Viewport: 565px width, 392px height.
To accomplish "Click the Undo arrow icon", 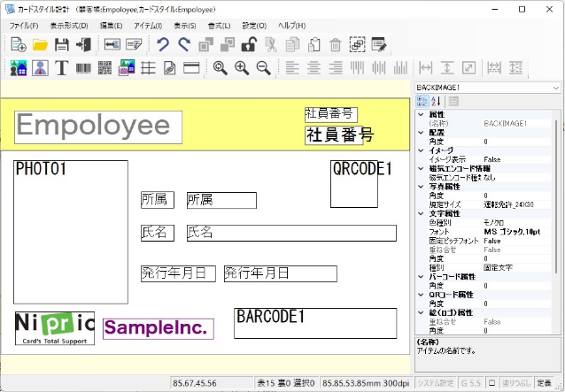I will tap(163, 44).
